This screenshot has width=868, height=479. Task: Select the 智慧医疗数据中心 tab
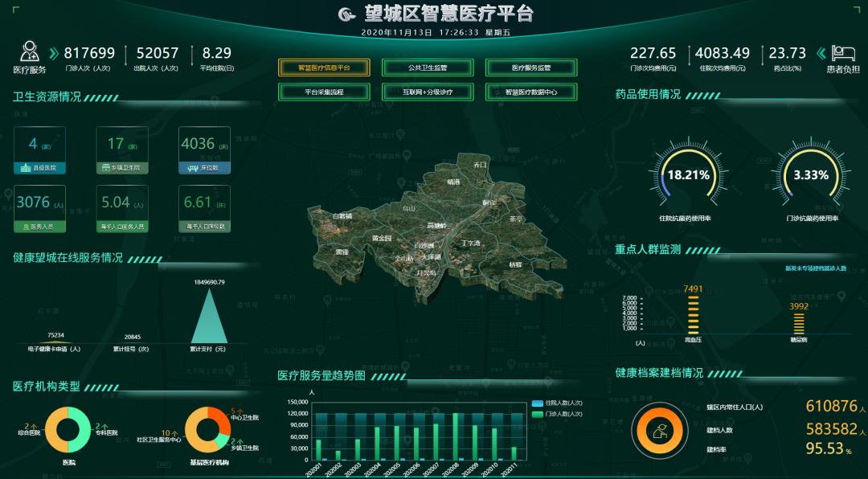click(532, 91)
